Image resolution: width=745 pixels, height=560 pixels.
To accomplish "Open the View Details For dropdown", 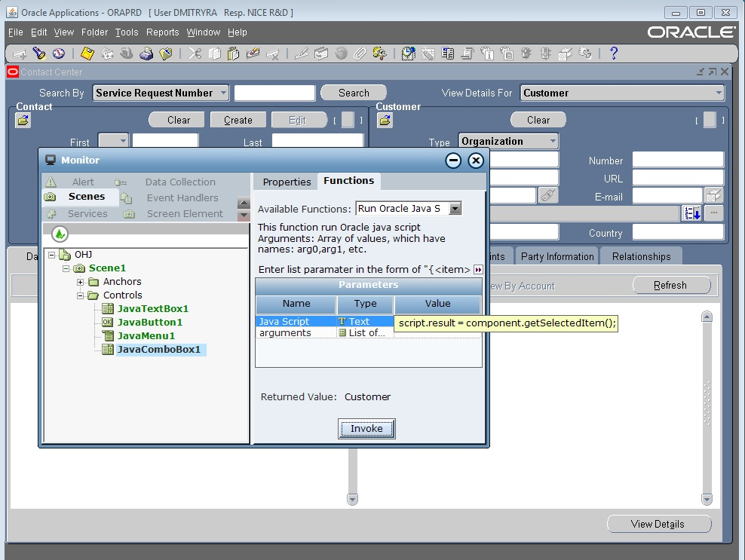I will click(x=622, y=93).
